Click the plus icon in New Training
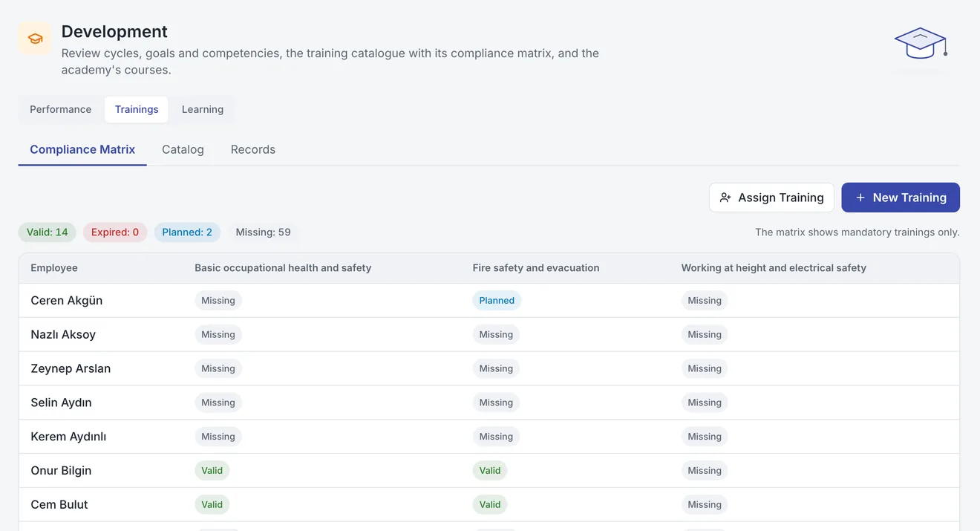This screenshot has height=531, width=980. click(x=860, y=198)
